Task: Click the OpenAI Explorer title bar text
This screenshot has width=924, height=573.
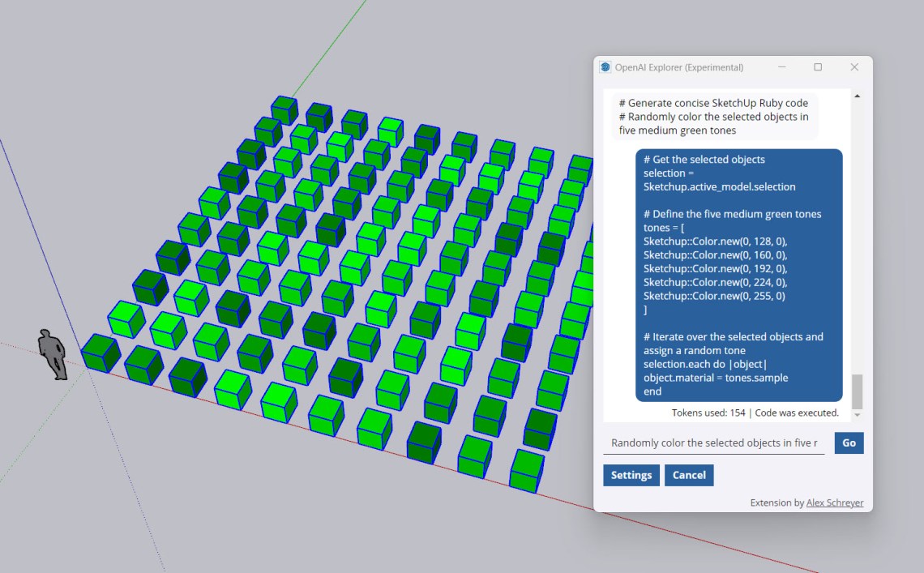Action: [x=678, y=67]
